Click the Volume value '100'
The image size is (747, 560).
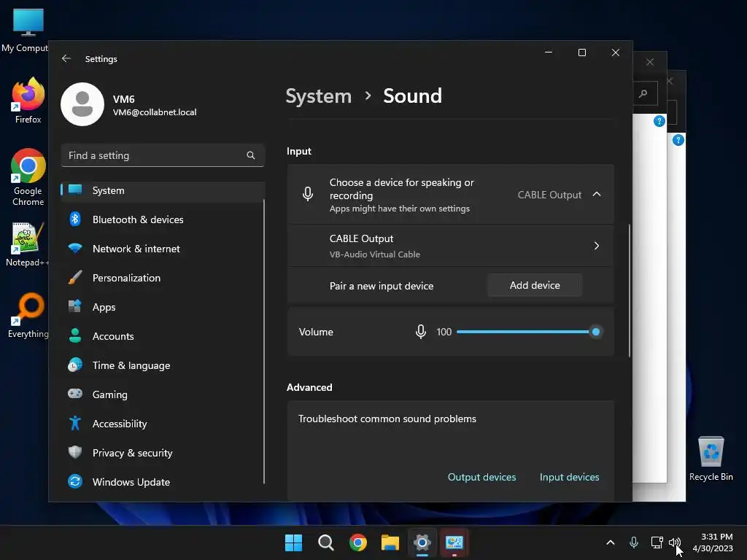click(444, 332)
